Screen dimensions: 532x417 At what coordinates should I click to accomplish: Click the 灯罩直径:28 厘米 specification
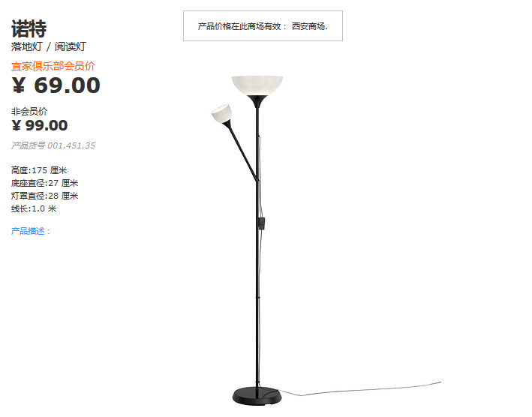[44, 196]
